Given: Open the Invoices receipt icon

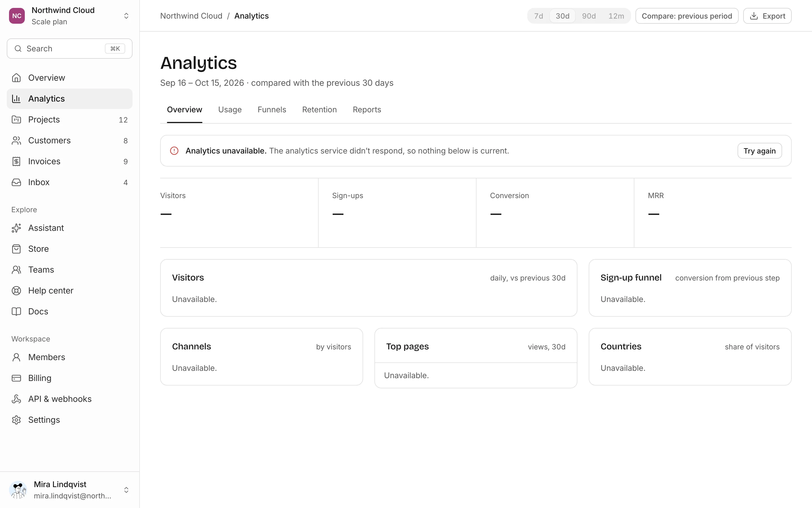Looking at the screenshot, I should pyautogui.click(x=16, y=161).
